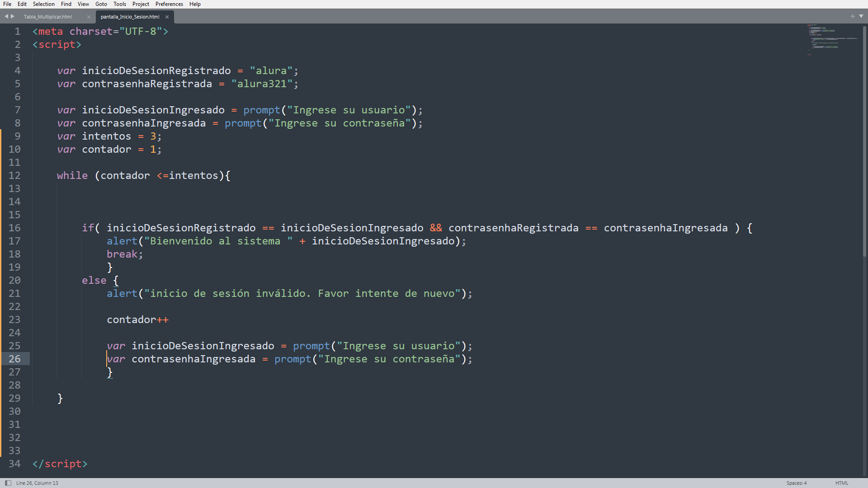Image resolution: width=868 pixels, height=488 pixels.
Task: Switch to Tabla_Multiplicar.html tab
Action: [x=48, y=17]
